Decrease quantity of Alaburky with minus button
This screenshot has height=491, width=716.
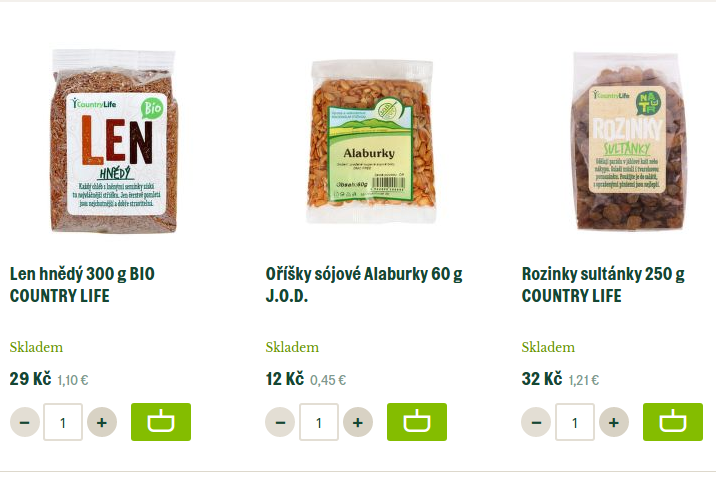pyautogui.click(x=280, y=422)
